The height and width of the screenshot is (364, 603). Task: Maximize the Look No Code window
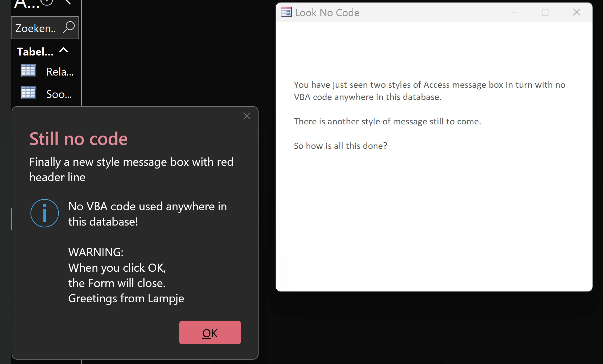(x=545, y=12)
